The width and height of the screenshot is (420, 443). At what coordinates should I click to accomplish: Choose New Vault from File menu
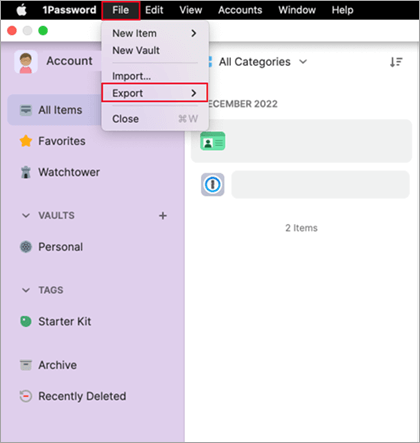coord(136,50)
